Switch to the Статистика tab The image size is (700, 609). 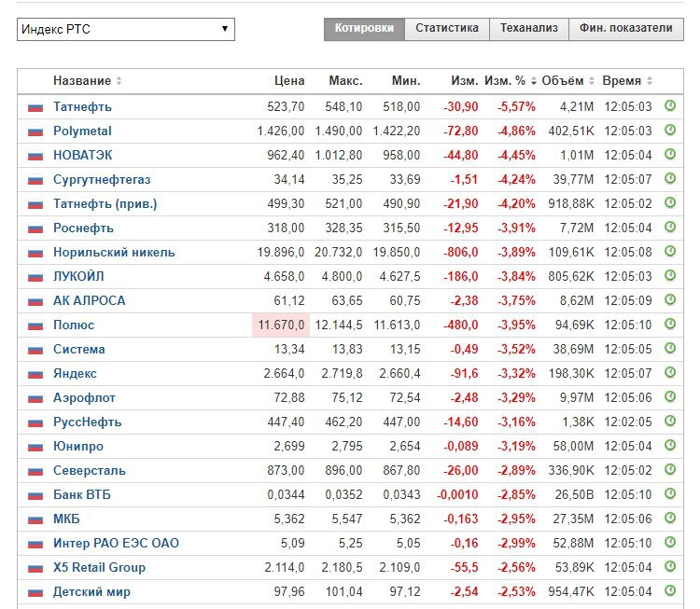(x=447, y=29)
